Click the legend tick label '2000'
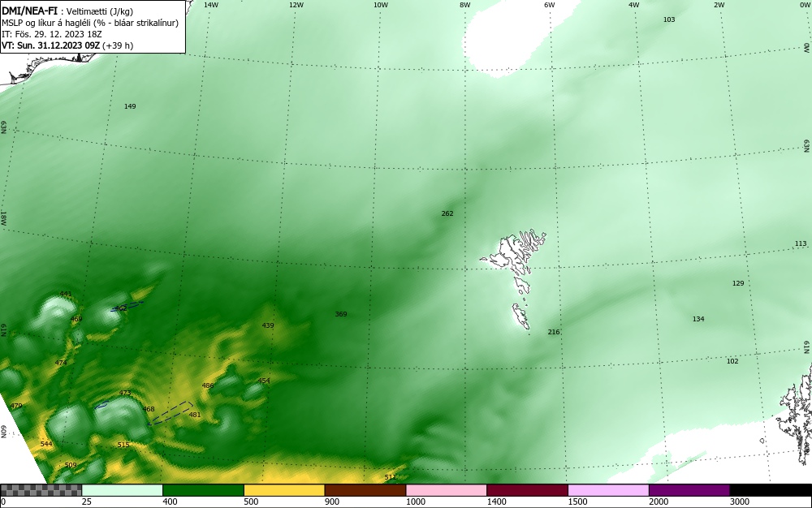The height and width of the screenshot is (508, 812). [x=659, y=502]
